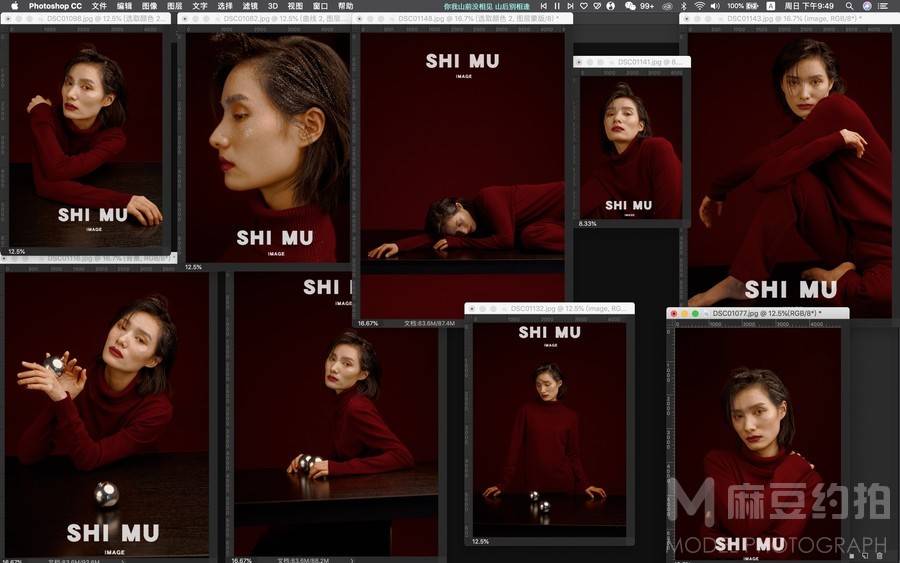The image size is (900, 563).
Task: Open the 编辑 menu
Action: (124, 6)
